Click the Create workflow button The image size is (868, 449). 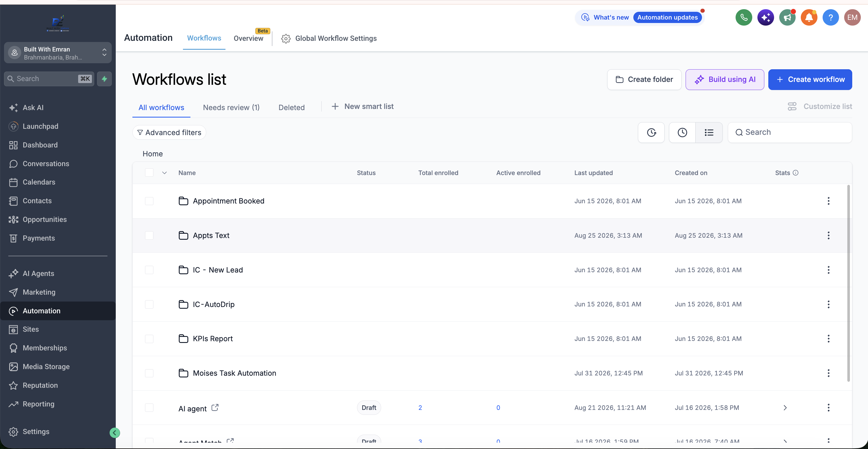[x=810, y=80]
